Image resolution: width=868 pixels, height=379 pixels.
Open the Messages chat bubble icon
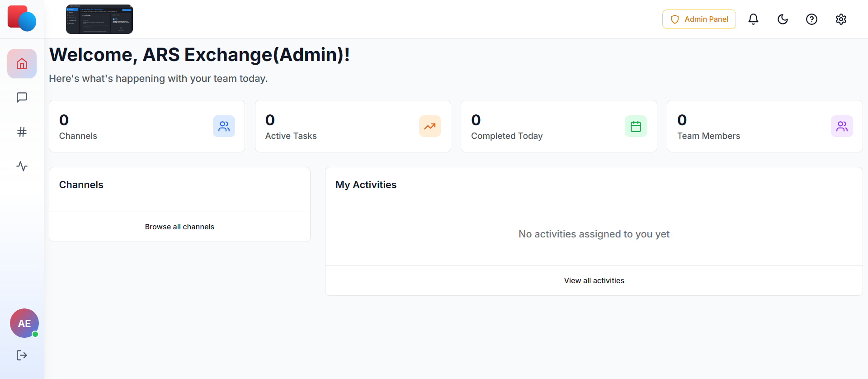22,98
